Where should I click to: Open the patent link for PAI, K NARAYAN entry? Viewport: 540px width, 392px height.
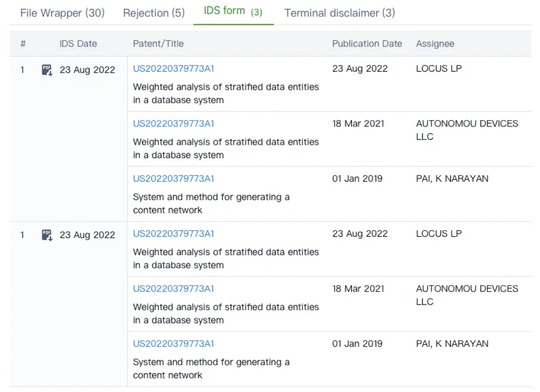pos(173,179)
